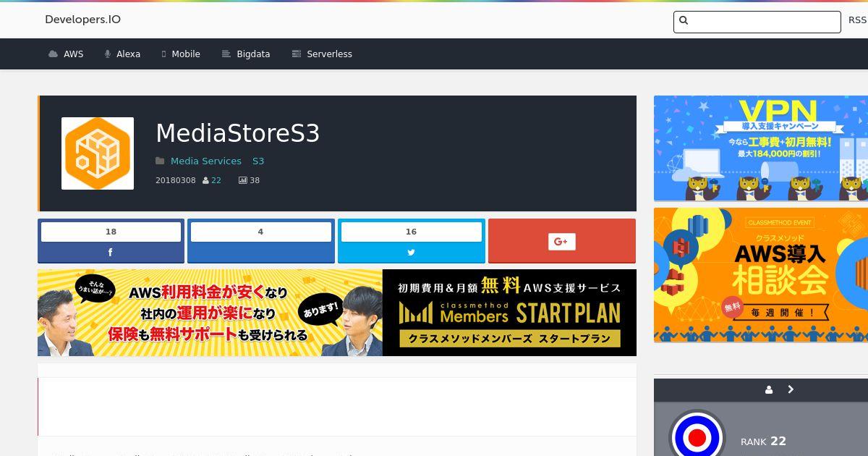
Task: Open the RSS feed link
Action: click(857, 20)
